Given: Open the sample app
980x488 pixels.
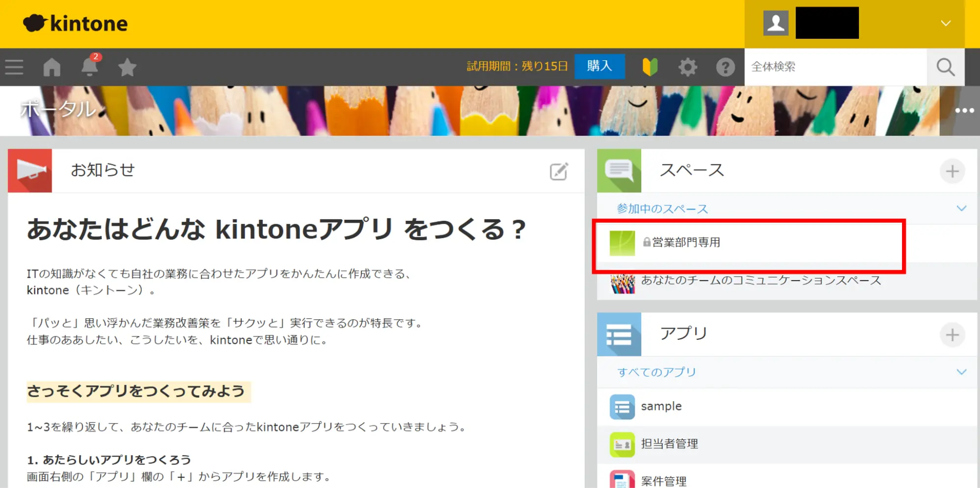Looking at the screenshot, I should (x=661, y=407).
